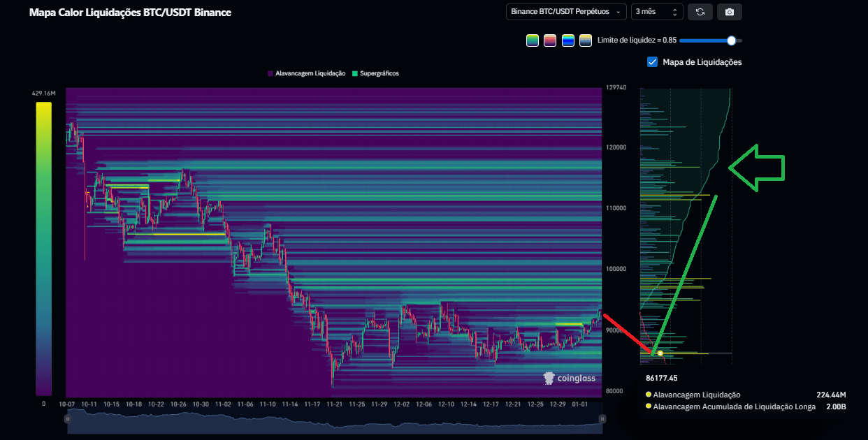Screen dimensions: 868x440
Task: Click the vertical heatmap color scale bar
Action: pyautogui.click(x=43, y=249)
